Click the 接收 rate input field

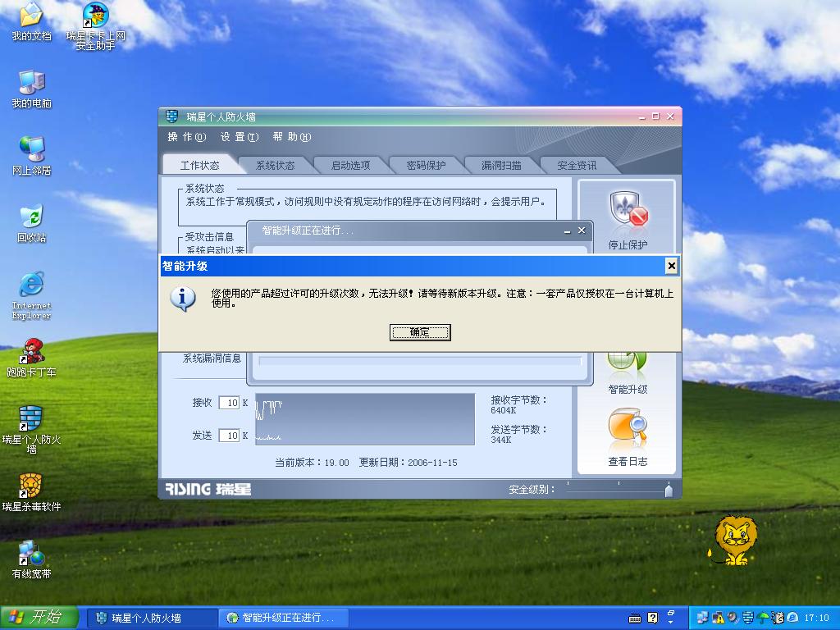[230, 403]
